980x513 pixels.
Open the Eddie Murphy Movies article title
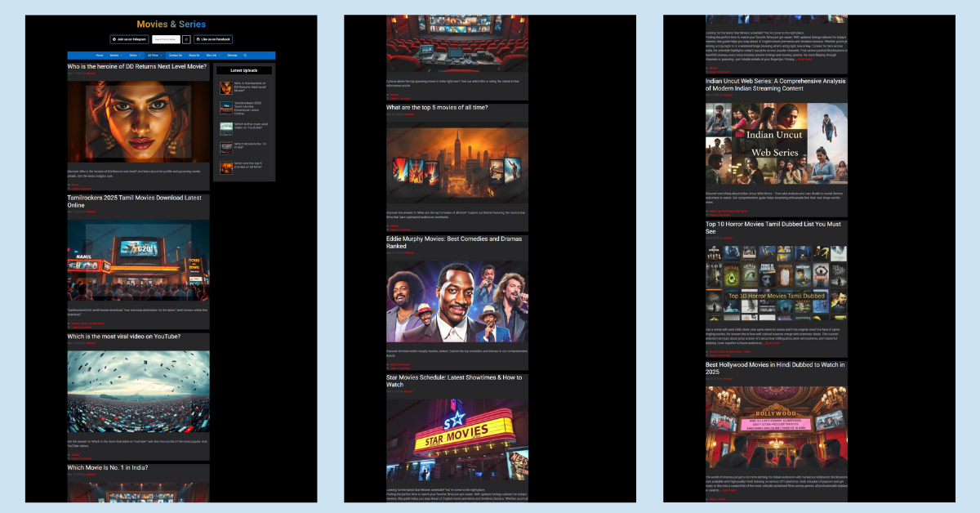453,243
